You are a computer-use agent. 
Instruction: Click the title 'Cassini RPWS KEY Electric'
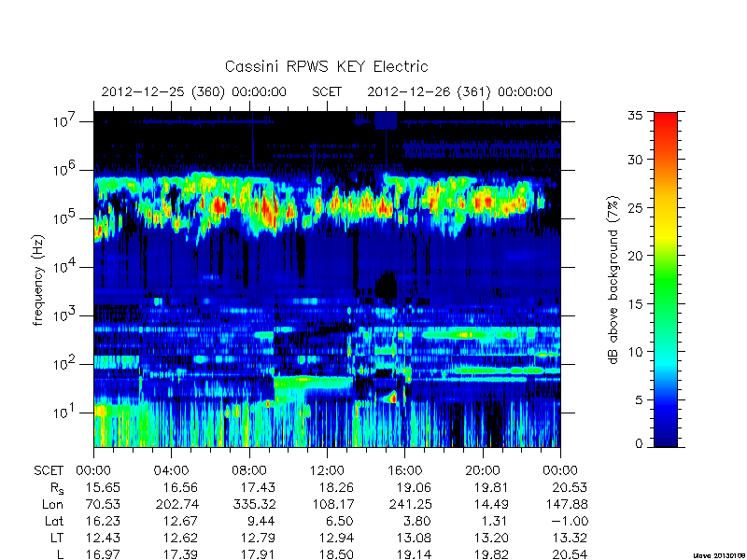[x=326, y=66]
